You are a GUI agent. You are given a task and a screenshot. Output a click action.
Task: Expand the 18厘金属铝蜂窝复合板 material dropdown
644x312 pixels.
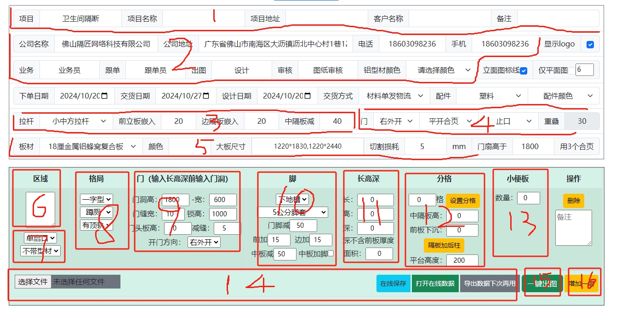click(91, 146)
